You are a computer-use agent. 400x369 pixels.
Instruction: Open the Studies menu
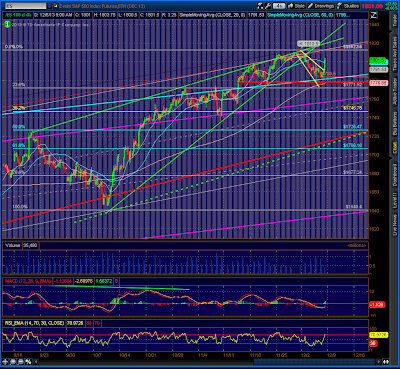click(x=348, y=6)
